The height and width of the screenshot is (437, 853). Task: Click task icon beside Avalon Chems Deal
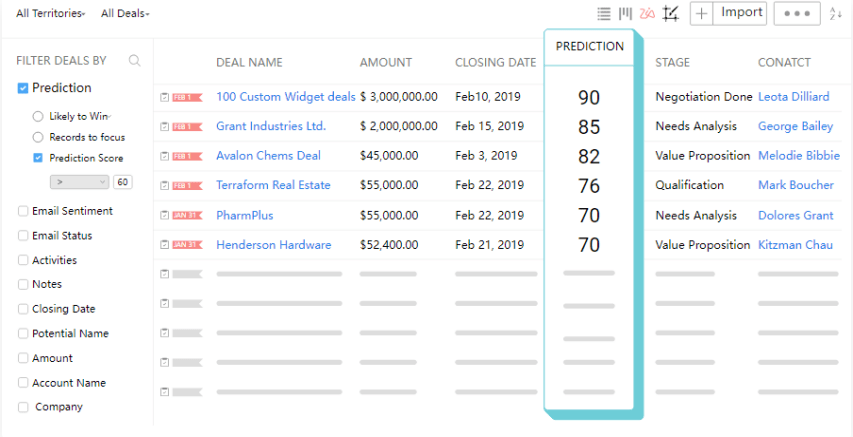tap(164, 156)
